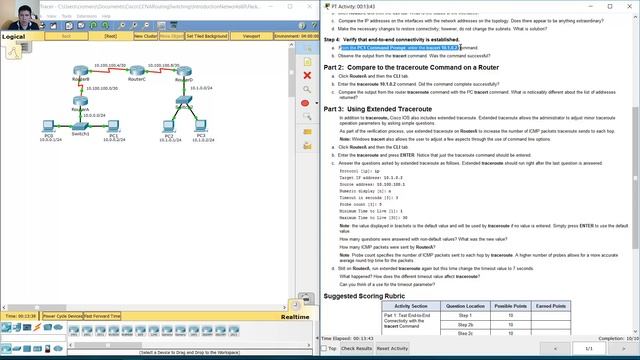Select Routers subcategory icon
The height and width of the screenshot is (360, 640).
pyautogui.click(x=6, y=348)
